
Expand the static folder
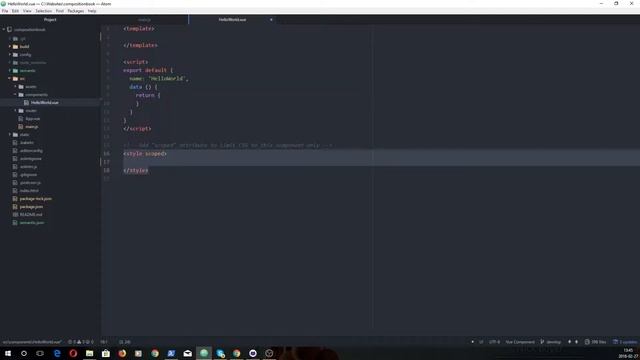pos(10,135)
